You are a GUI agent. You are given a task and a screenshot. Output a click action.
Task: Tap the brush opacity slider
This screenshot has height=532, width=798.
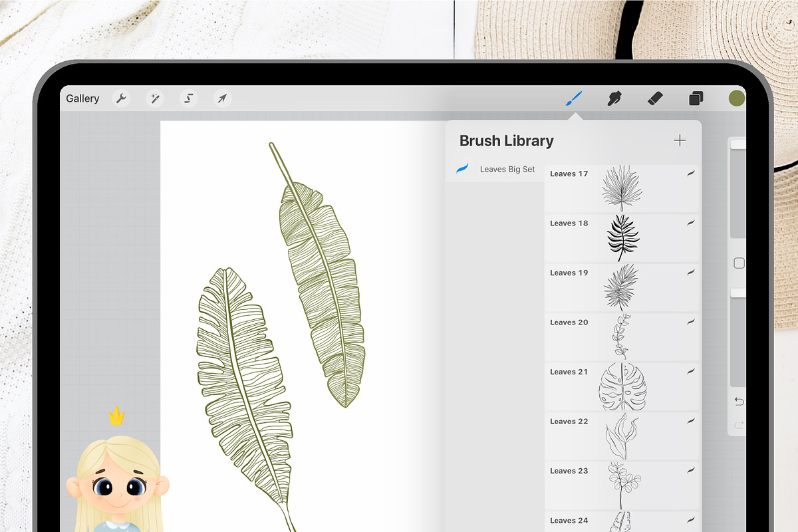click(737, 337)
